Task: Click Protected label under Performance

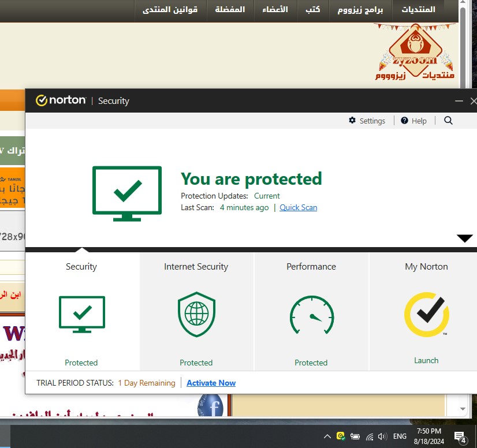Action: click(x=311, y=363)
